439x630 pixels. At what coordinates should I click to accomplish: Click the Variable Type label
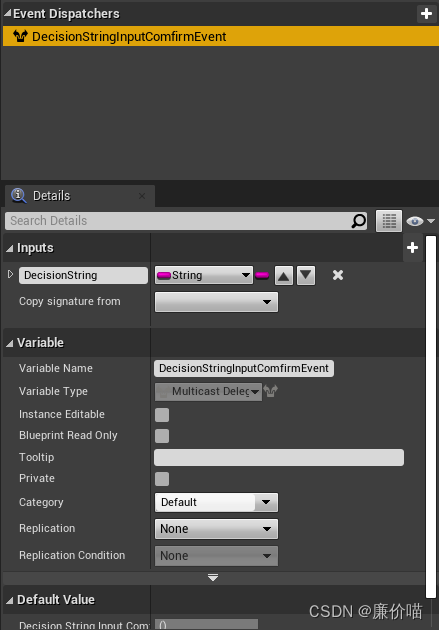pos(53,391)
